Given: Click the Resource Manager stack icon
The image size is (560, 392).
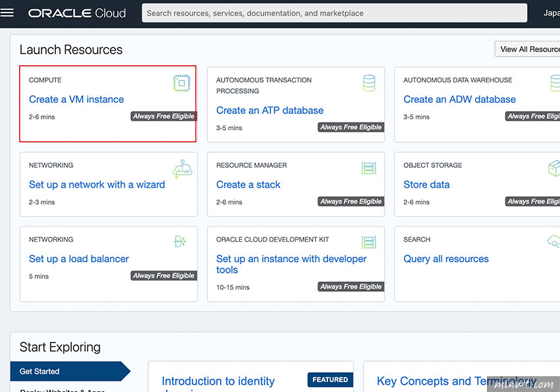Looking at the screenshot, I should click(369, 168).
